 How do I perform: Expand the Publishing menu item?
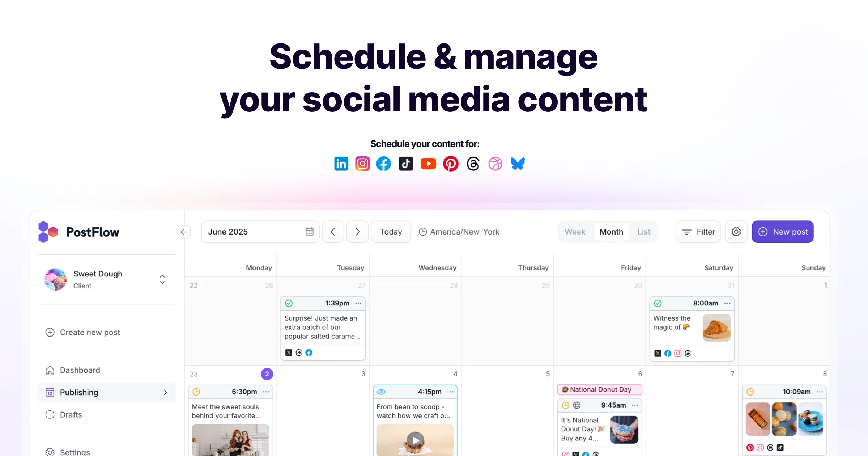166,392
